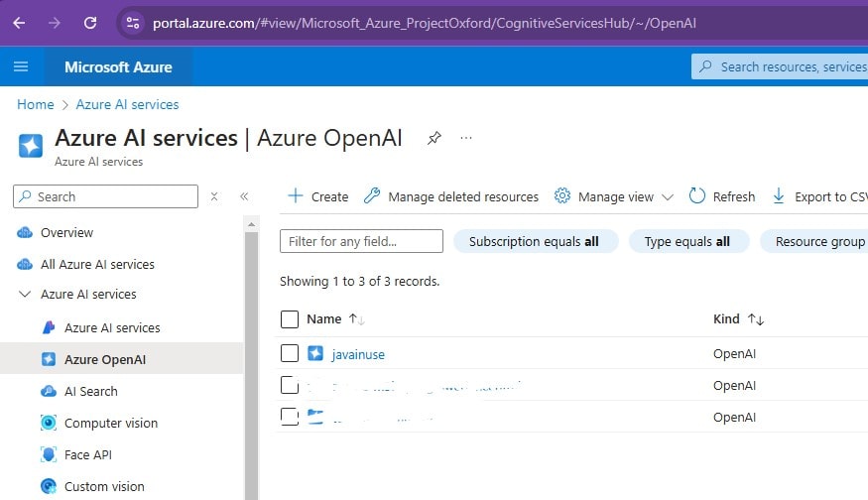Click the sidebar vertical scrollbar
This screenshot has height=500, width=868.
[x=251, y=357]
